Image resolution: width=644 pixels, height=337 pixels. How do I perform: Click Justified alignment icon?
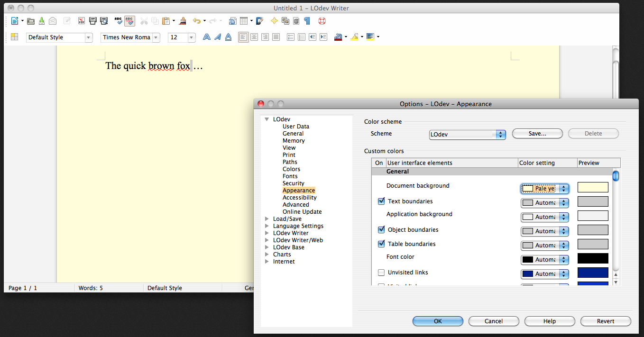[x=276, y=37]
